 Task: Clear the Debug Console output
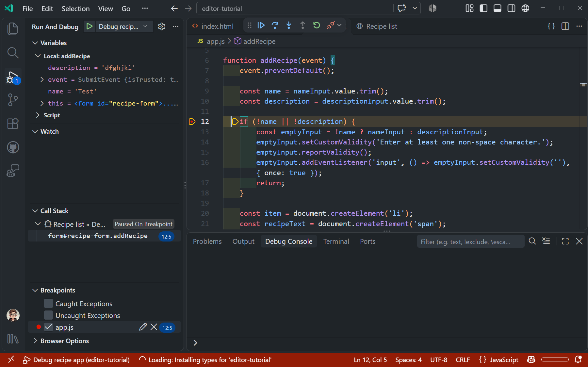(546, 241)
